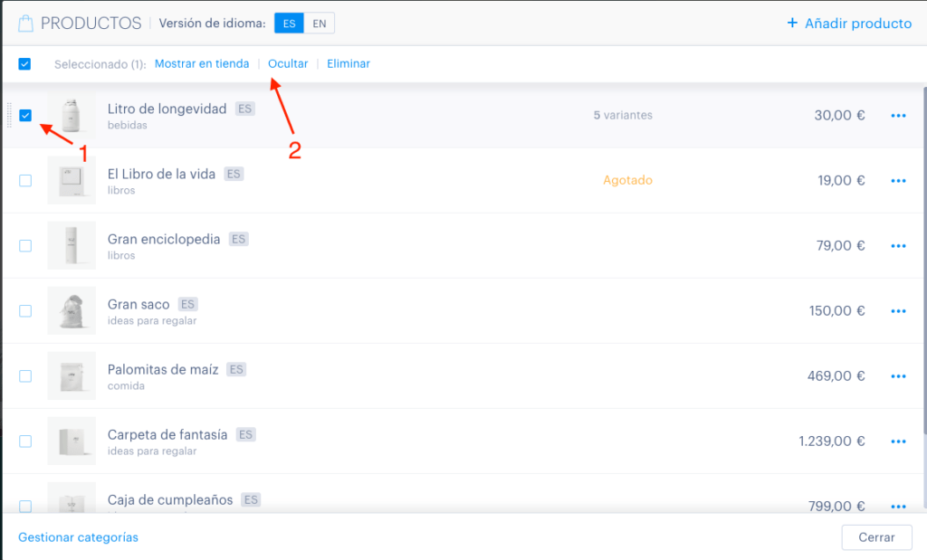Select the Gran saco checkbox

(x=24, y=310)
